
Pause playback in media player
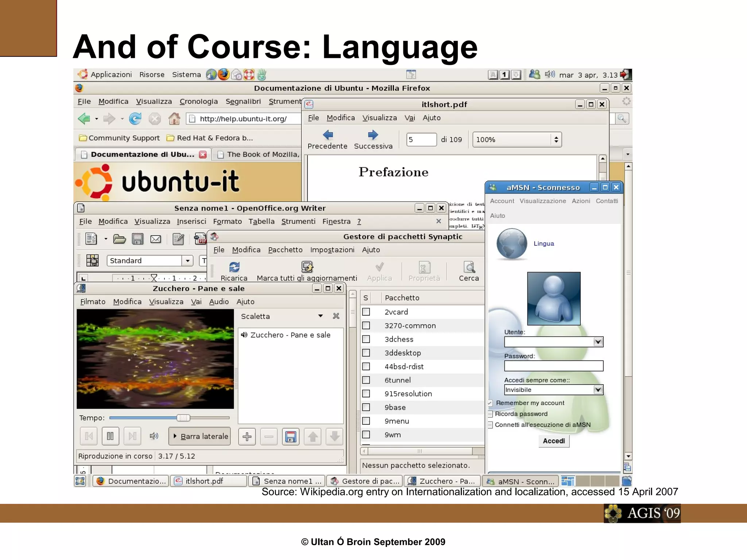110,436
